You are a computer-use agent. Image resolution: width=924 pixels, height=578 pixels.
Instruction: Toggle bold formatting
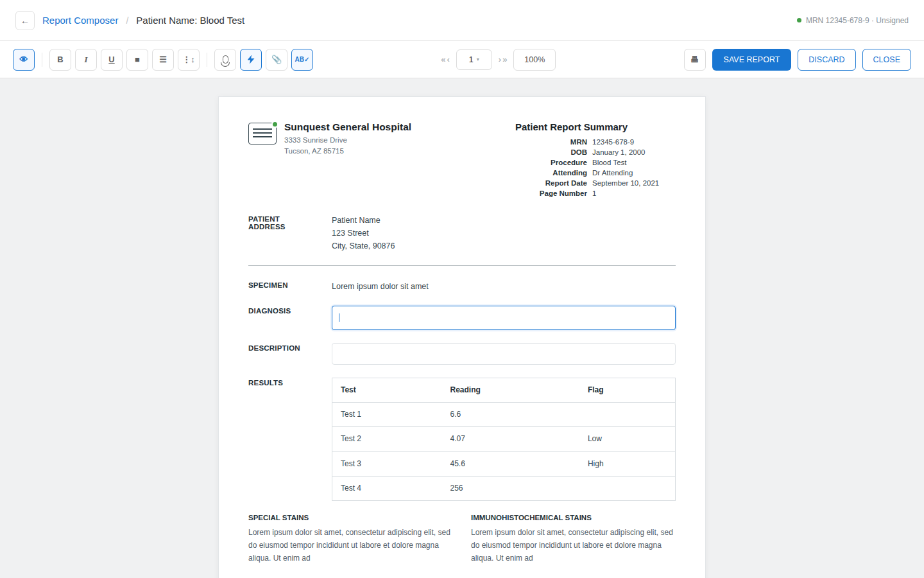(60, 60)
